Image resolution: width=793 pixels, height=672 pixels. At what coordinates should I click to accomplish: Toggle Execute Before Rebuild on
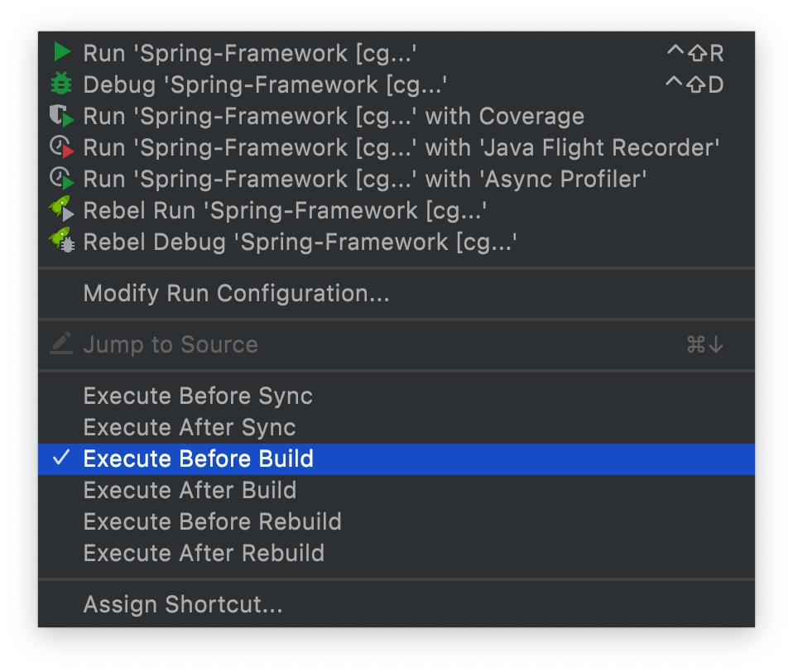212,521
